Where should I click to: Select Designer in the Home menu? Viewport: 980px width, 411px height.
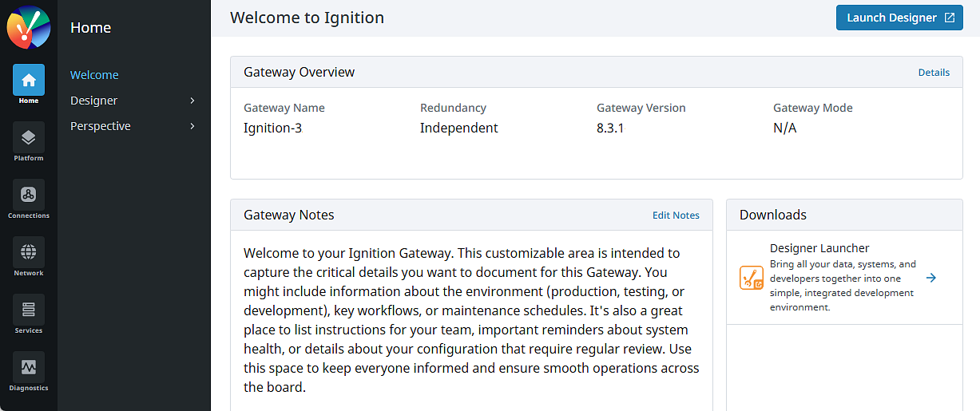coord(93,101)
